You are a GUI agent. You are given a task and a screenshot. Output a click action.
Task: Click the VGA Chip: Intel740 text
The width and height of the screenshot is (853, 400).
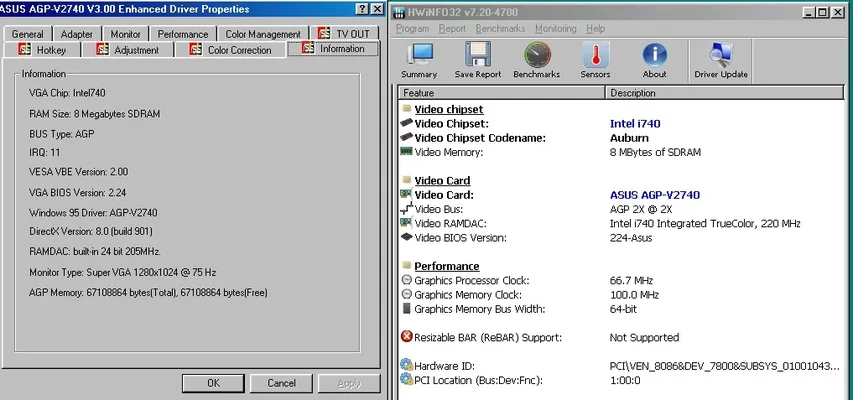67,93
